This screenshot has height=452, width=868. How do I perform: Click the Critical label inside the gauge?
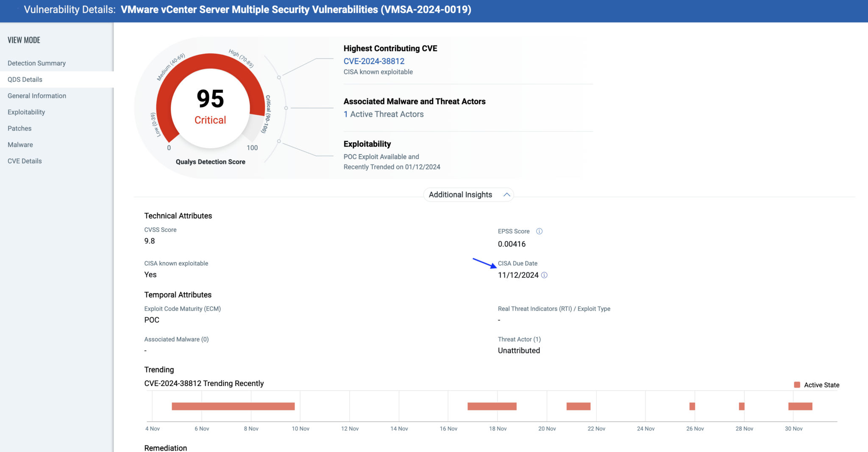(x=211, y=120)
